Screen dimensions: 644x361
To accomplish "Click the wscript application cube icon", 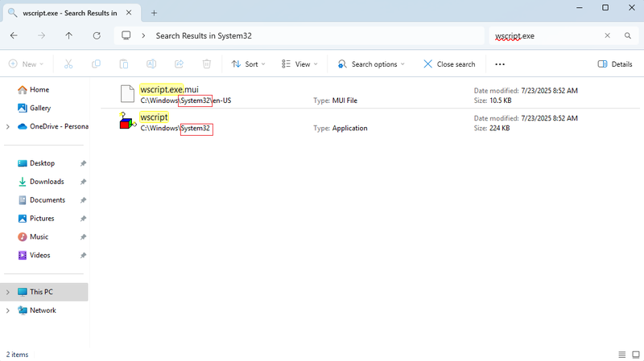I will pyautogui.click(x=128, y=121).
